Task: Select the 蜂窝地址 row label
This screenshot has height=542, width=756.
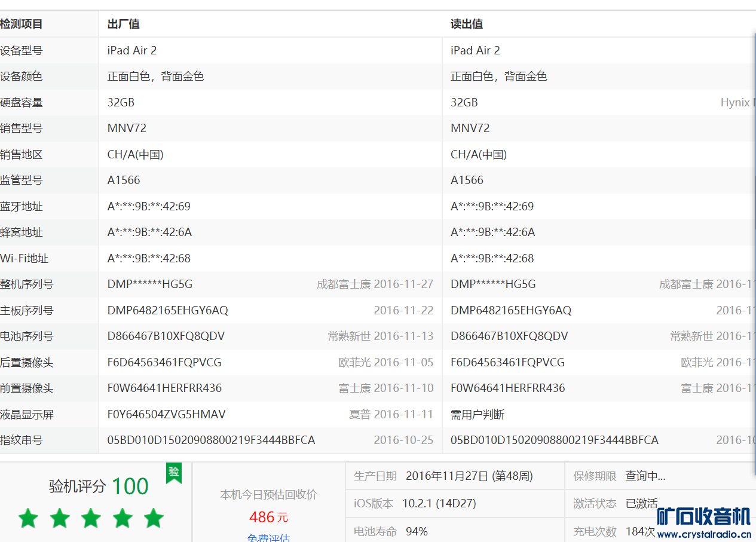Action: 22,232
